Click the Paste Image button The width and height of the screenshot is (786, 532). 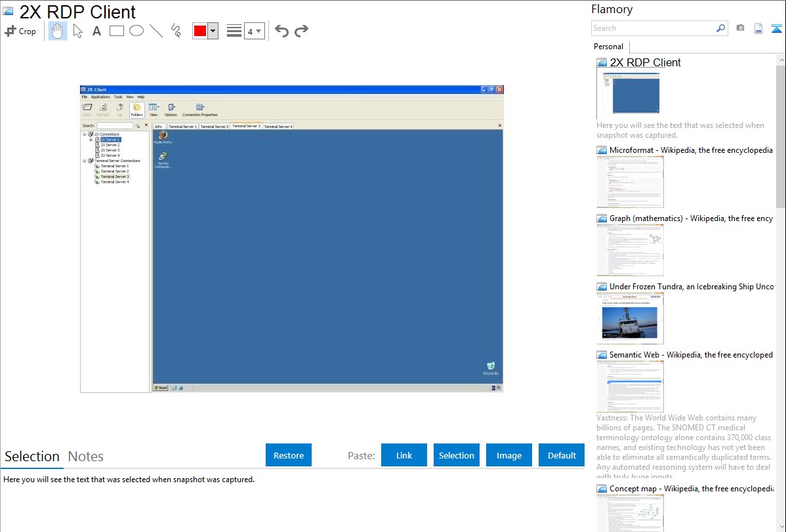[x=508, y=455]
